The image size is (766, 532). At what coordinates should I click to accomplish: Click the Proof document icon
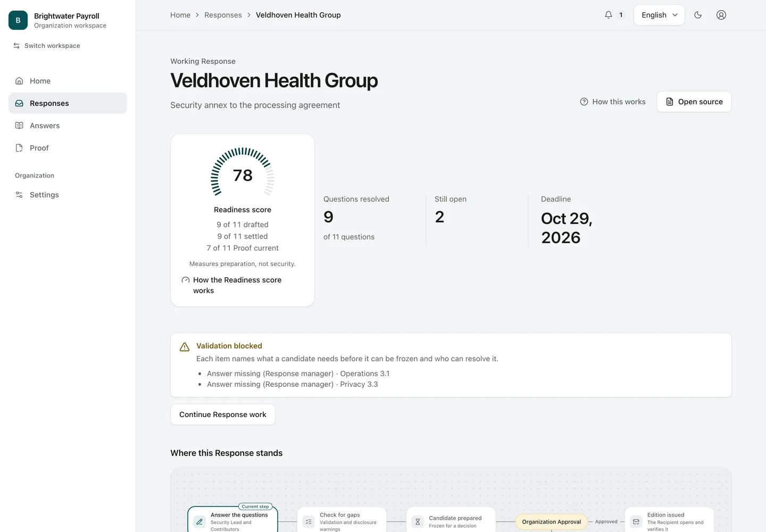point(19,148)
